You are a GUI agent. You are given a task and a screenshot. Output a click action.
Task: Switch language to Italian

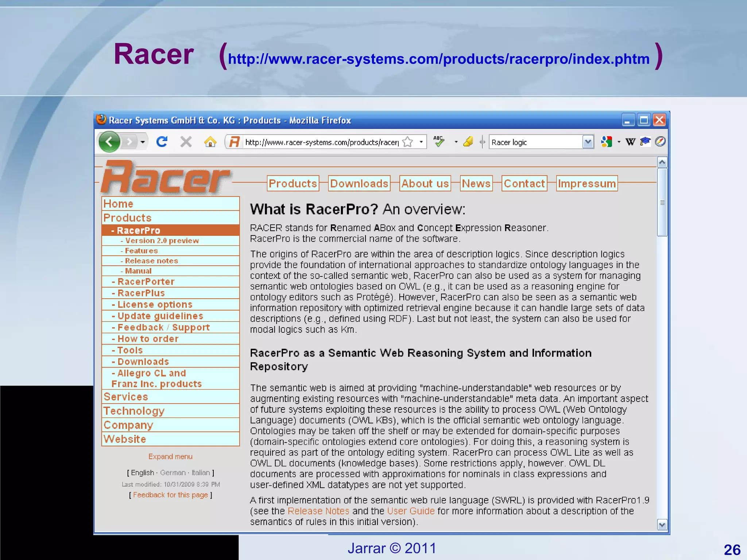pyautogui.click(x=201, y=472)
